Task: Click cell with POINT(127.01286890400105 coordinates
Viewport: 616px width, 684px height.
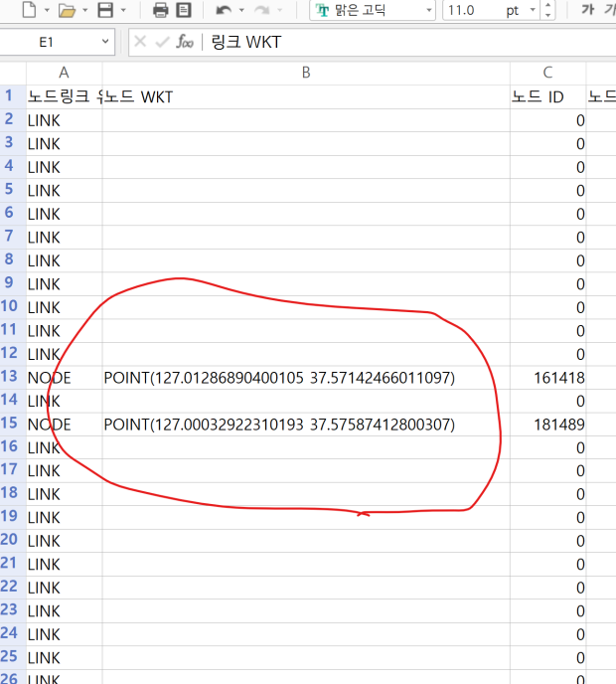Action: pos(279,378)
